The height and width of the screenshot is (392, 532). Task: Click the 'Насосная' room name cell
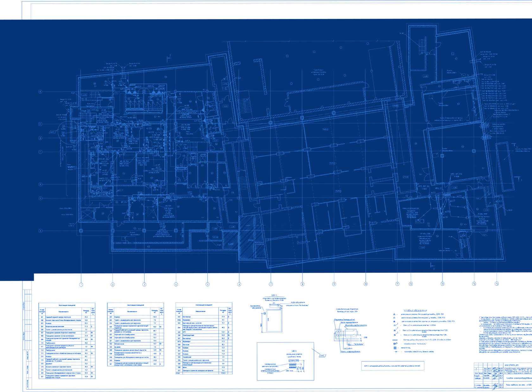(x=200, y=345)
